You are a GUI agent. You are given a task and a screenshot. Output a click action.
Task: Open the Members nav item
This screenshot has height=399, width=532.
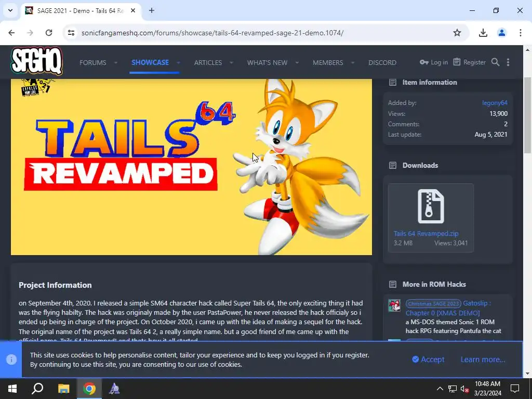pos(328,62)
